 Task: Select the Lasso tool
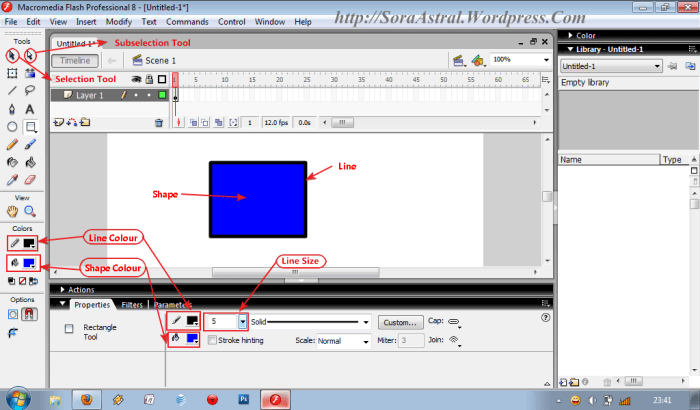(x=30, y=91)
